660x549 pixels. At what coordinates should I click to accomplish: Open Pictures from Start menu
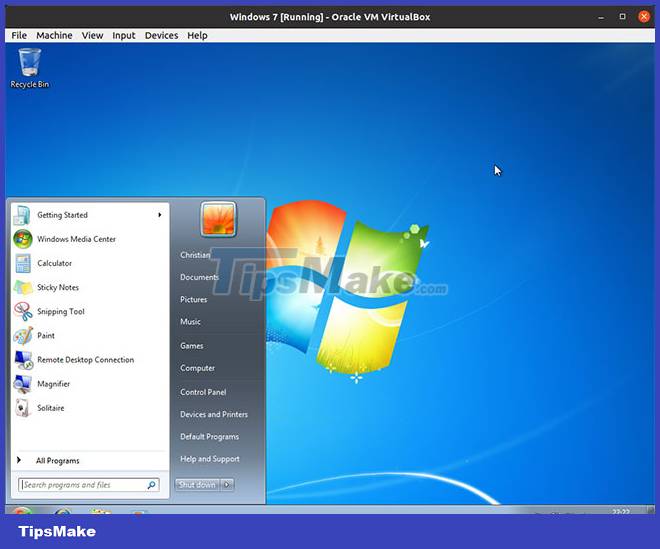coord(194,300)
